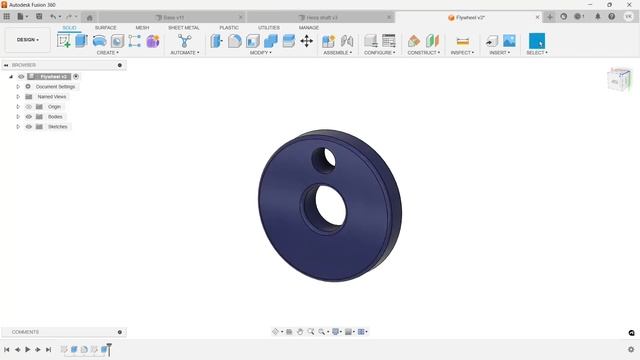Viewport: 640px width, 360px height.
Task: Click the Save icon
Action: [x=39, y=17]
